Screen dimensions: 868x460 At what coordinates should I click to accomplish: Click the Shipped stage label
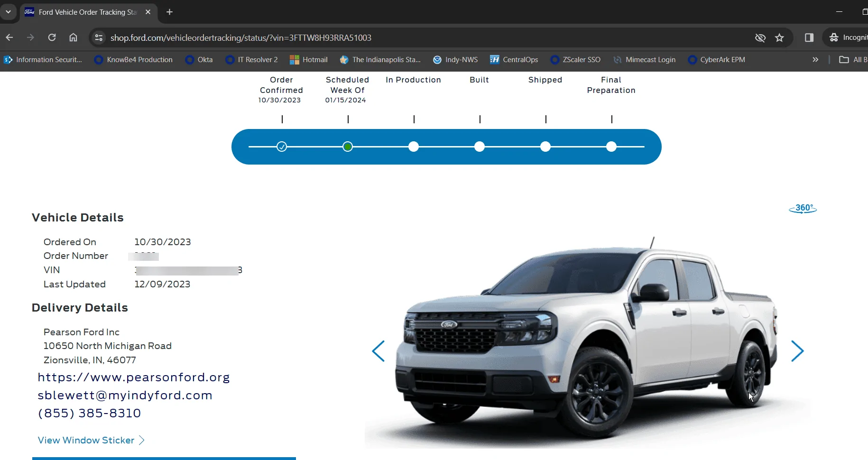pos(545,80)
